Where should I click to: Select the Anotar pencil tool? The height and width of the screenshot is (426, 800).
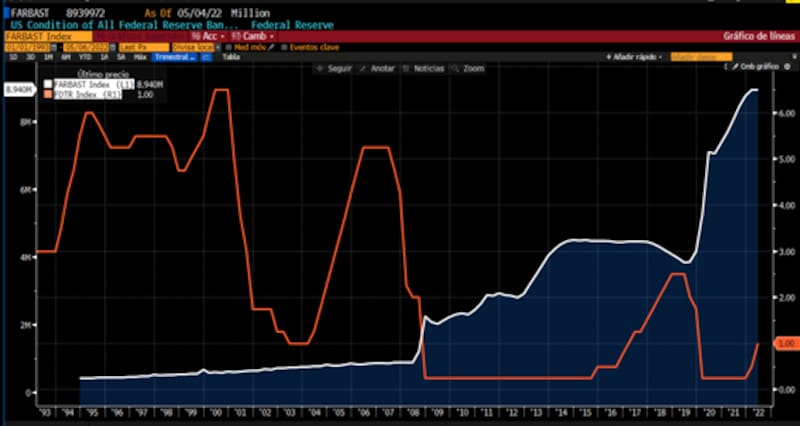pyautogui.click(x=363, y=69)
